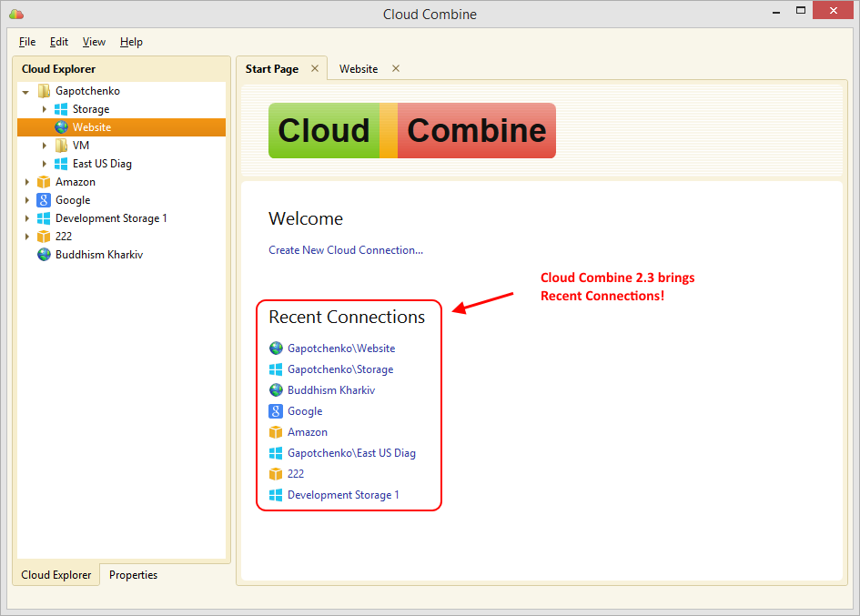Click the Windows icon beside Development Storage 1 in the tree

click(44, 218)
